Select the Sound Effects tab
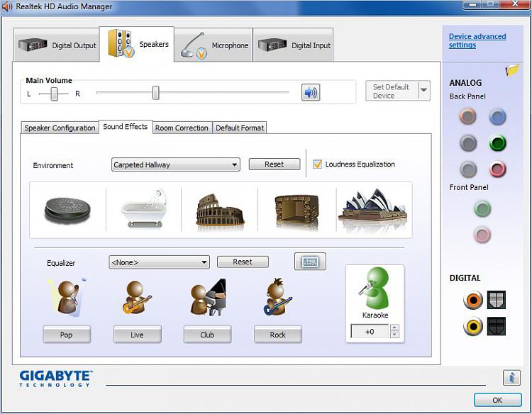The height and width of the screenshot is (414, 532). click(126, 127)
